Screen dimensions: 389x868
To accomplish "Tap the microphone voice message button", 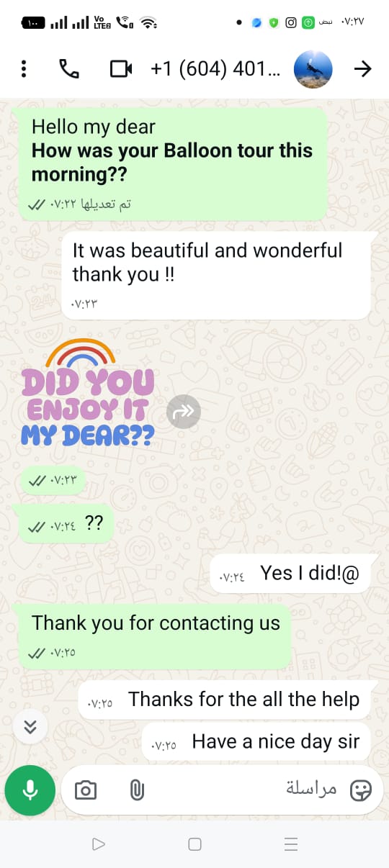I will click(30, 790).
